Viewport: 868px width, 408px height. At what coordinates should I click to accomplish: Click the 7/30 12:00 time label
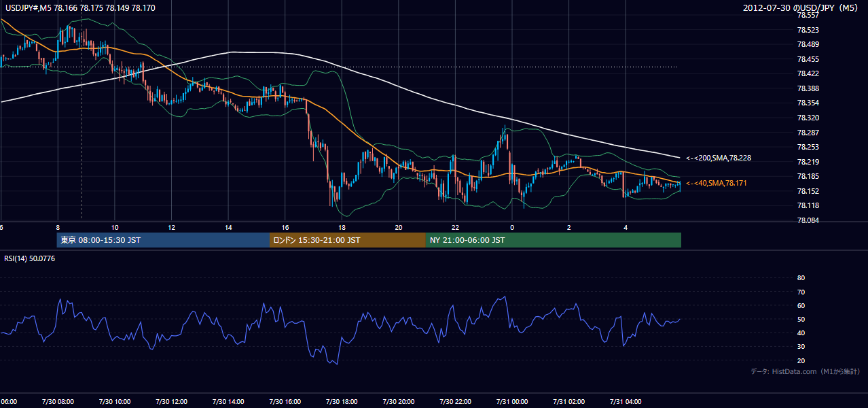171,401
